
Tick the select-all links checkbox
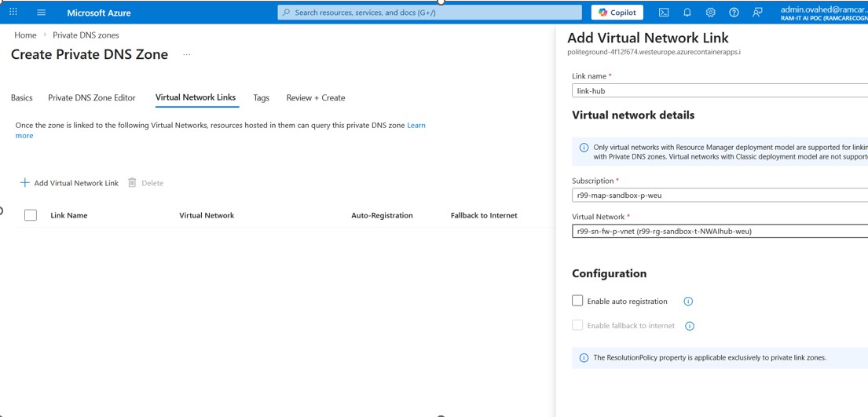pos(31,215)
